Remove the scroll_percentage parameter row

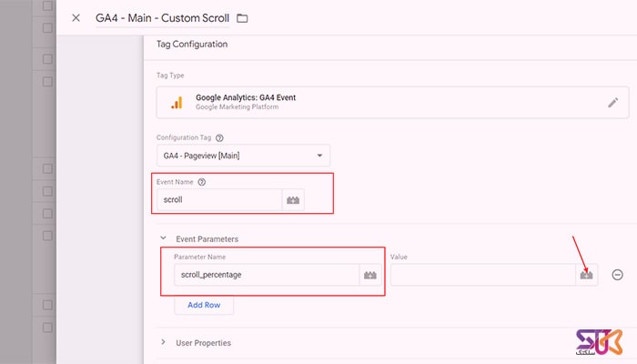coord(617,275)
